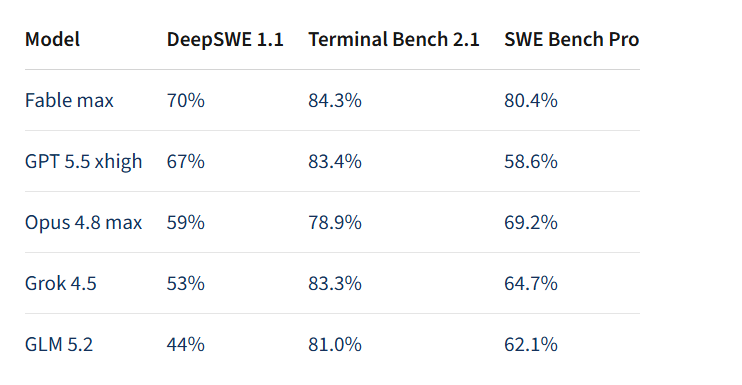Click the 64.7% SWE Bench Pro value
Image resolution: width=742 pixels, height=385 pixels.
pos(531,283)
